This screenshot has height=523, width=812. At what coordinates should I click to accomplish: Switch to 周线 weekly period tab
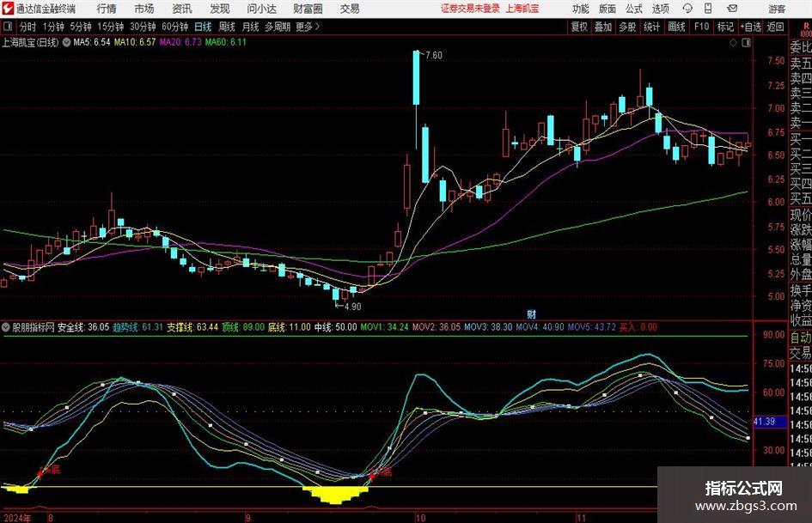coord(226,27)
